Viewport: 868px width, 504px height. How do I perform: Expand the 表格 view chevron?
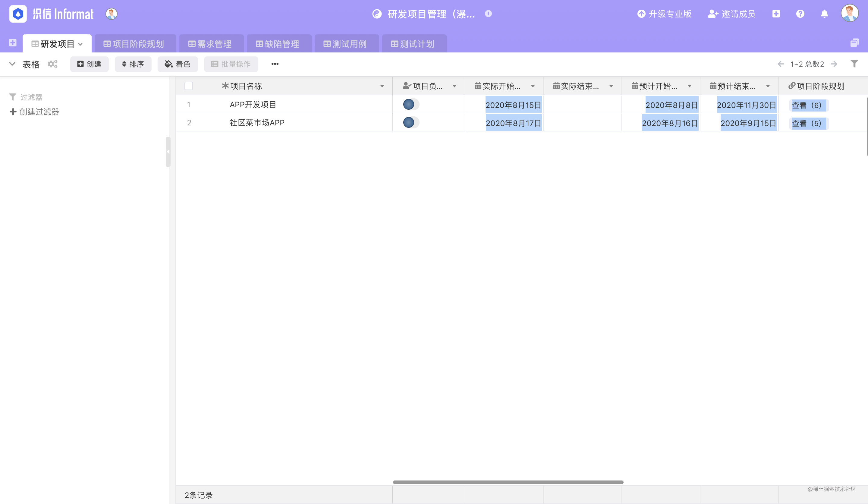click(12, 64)
